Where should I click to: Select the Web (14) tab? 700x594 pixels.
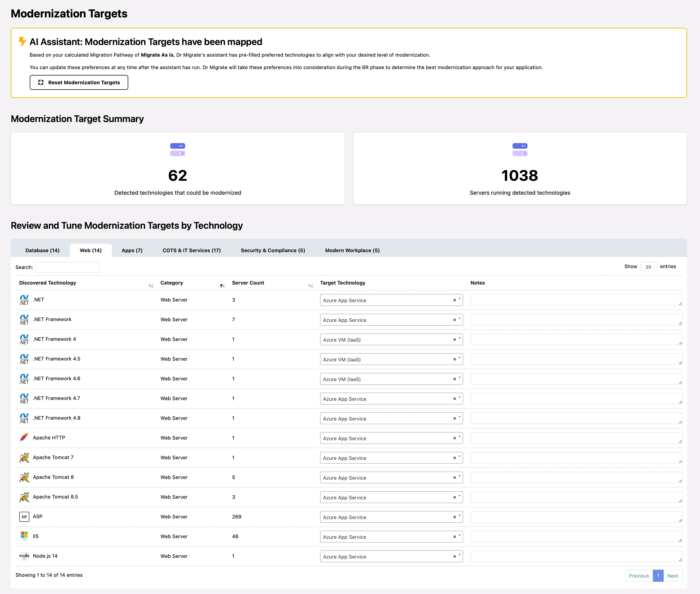(x=91, y=251)
